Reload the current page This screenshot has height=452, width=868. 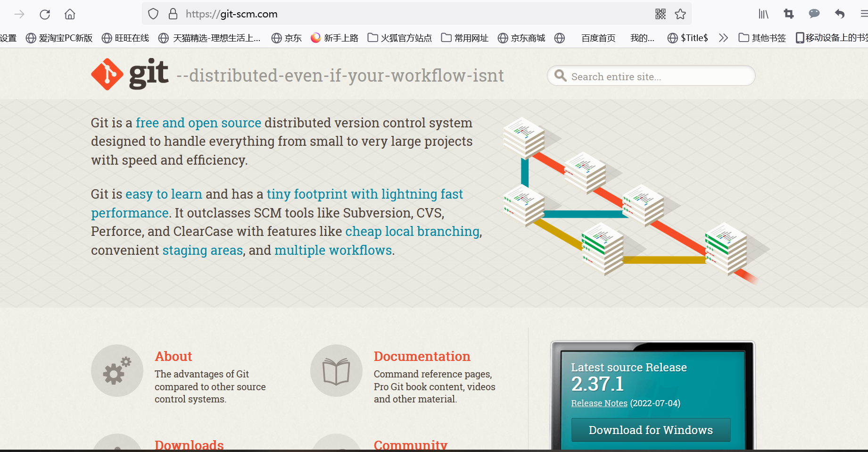click(x=45, y=14)
